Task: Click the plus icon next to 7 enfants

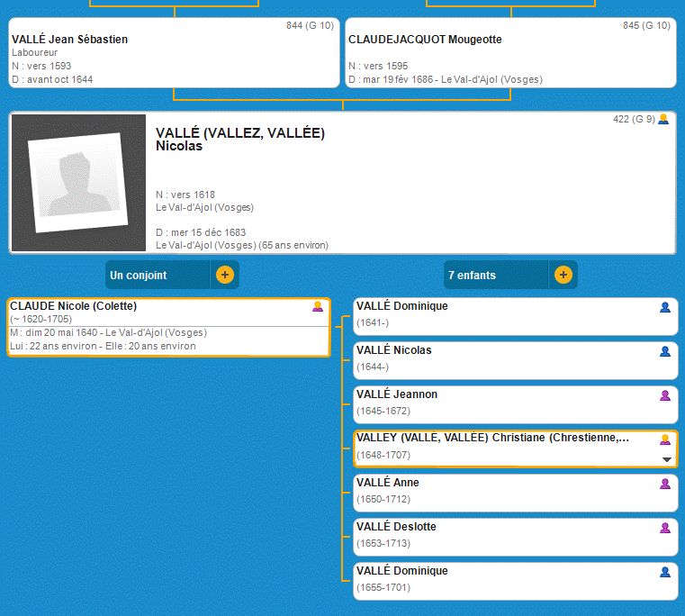Action: 563,275
